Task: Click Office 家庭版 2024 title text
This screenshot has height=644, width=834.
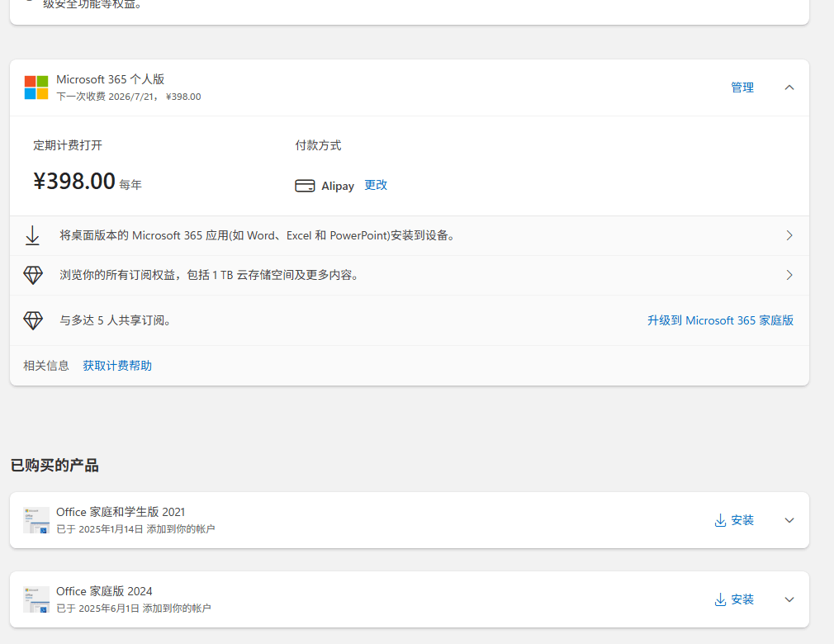Action: 104,591
